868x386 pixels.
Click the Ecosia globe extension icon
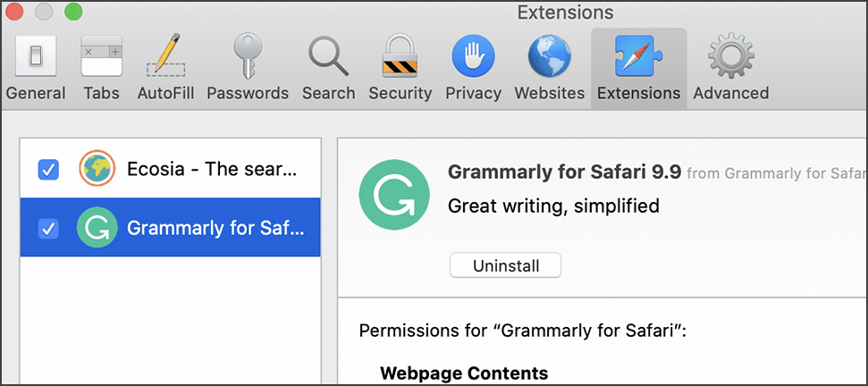pyautogui.click(x=97, y=169)
